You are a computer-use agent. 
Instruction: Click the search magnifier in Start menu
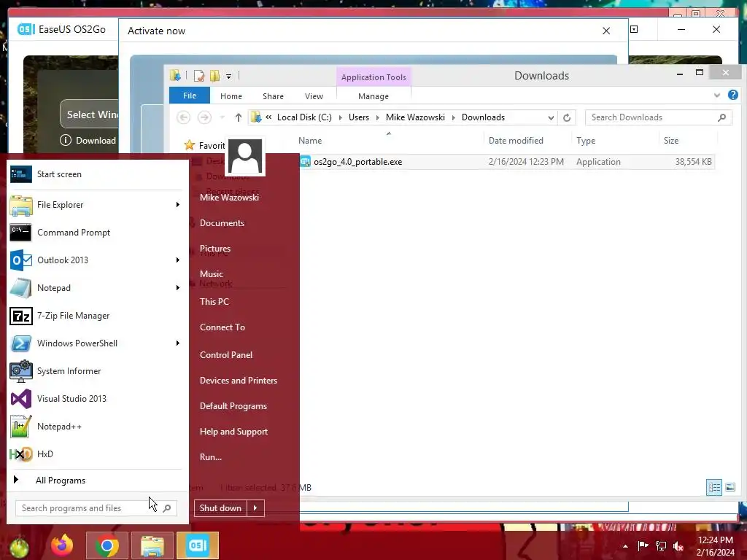point(167,508)
